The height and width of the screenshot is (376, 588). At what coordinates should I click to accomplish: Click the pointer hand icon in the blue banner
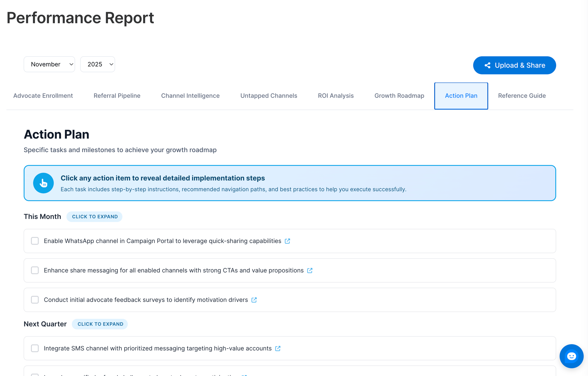click(43, 183)
